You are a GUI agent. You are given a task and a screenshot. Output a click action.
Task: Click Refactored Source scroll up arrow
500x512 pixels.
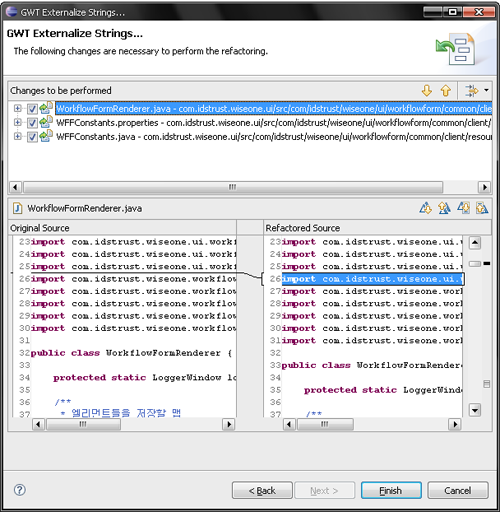click(x=475, y=242)
